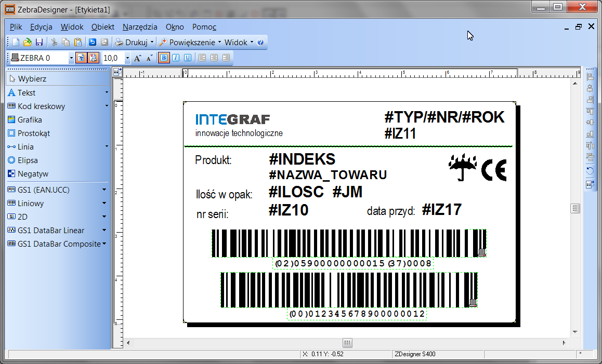Set text alignment to left
Image resolution: width=602 pixels, height=364 pixels.
(202, 58)
